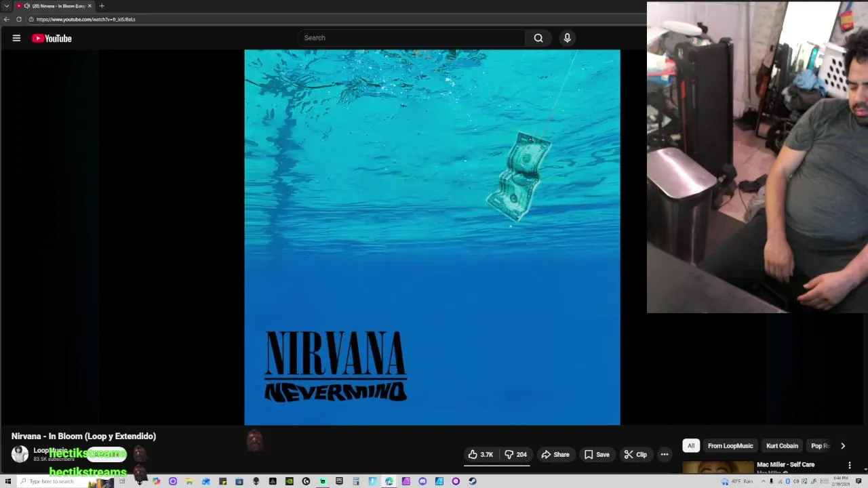Open Discord from the taskbar
868x488 pixels.
(422, 481)
